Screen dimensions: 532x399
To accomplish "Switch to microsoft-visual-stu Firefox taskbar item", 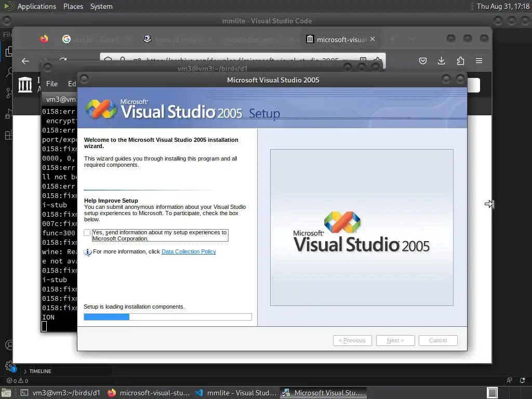I will coord(149,393).
